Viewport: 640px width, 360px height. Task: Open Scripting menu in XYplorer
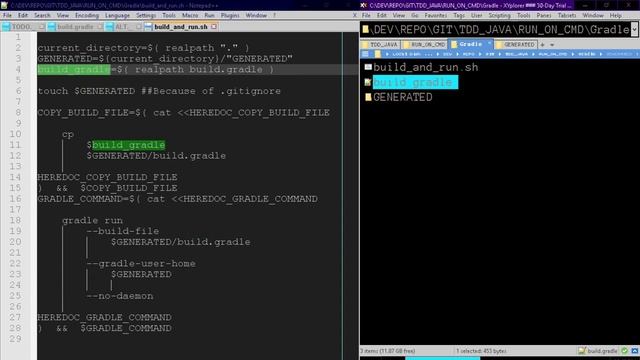click(500, 16)
